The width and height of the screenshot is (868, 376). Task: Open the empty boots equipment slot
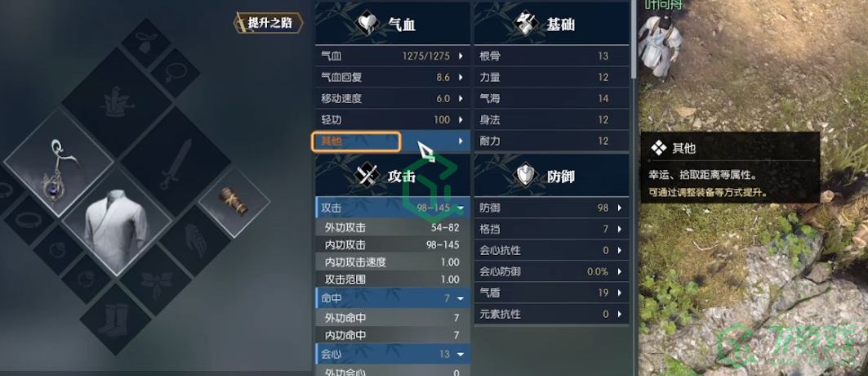click(x=115, y=319)
